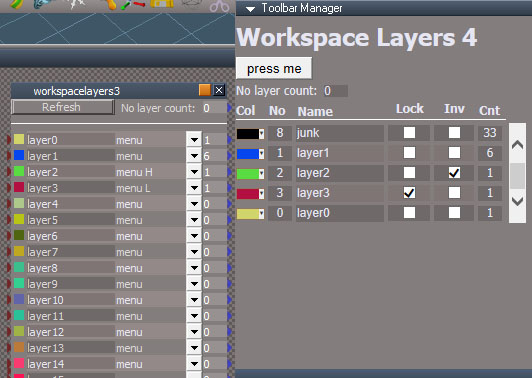The width and height of the screenshot is (532, 378).
Task: Enable Lock checkbox for junk layer
Action: coord(409,133)
